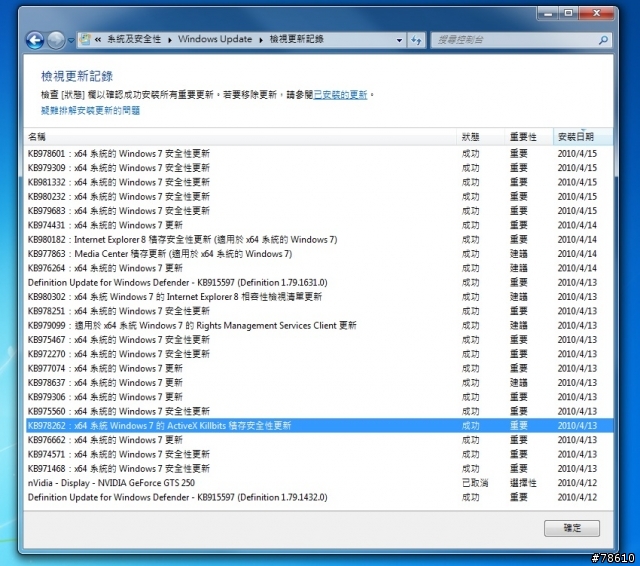Select the KB976264 update row
The width and height of the screenshot is (640, 566).
pyautogui.click(x=319, y=268)
